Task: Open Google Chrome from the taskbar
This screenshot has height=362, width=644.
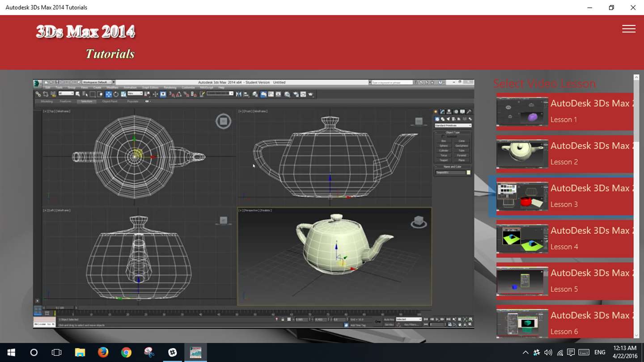Action: 126,352
